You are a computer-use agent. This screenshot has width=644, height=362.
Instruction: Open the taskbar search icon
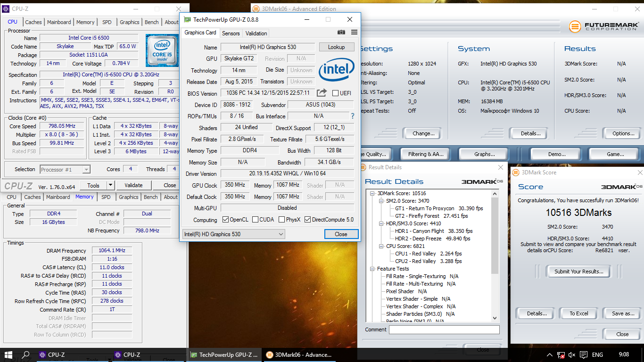[x=26, y=354]
